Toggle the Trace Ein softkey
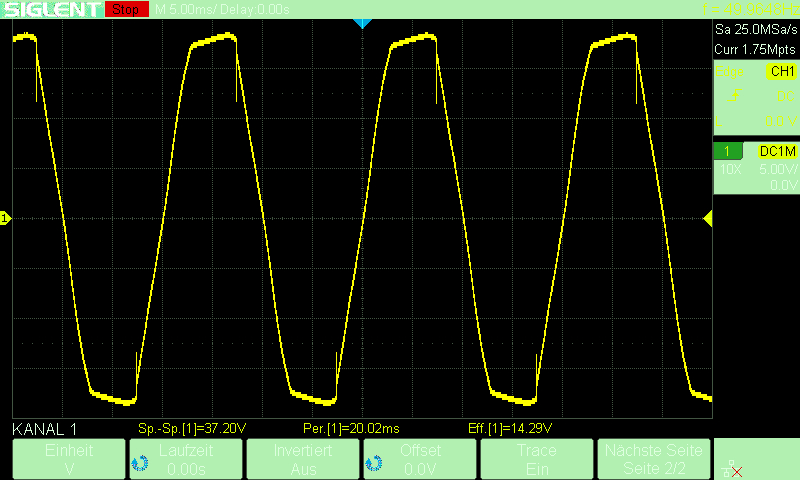The height and width of the screenshot is (480, 800). coord(537,459)
